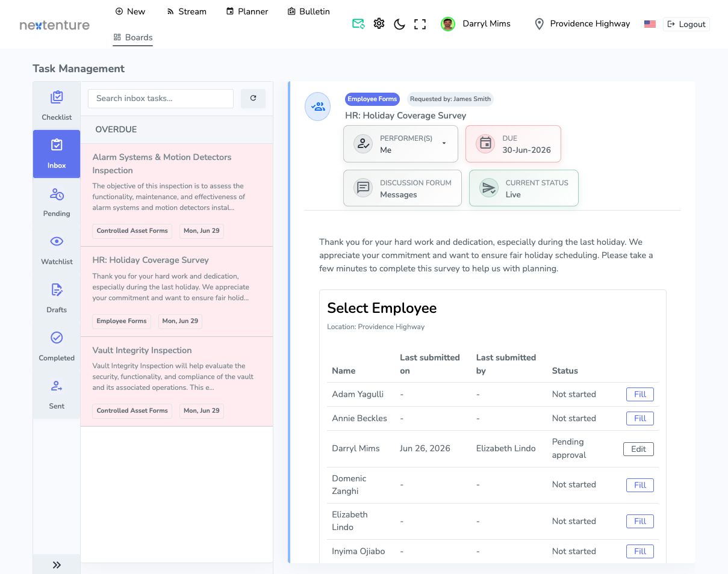Screen dimensions: 728x574
Task: Click Controlled Asset Forms tag on Vault task
Action: [132, 411]
